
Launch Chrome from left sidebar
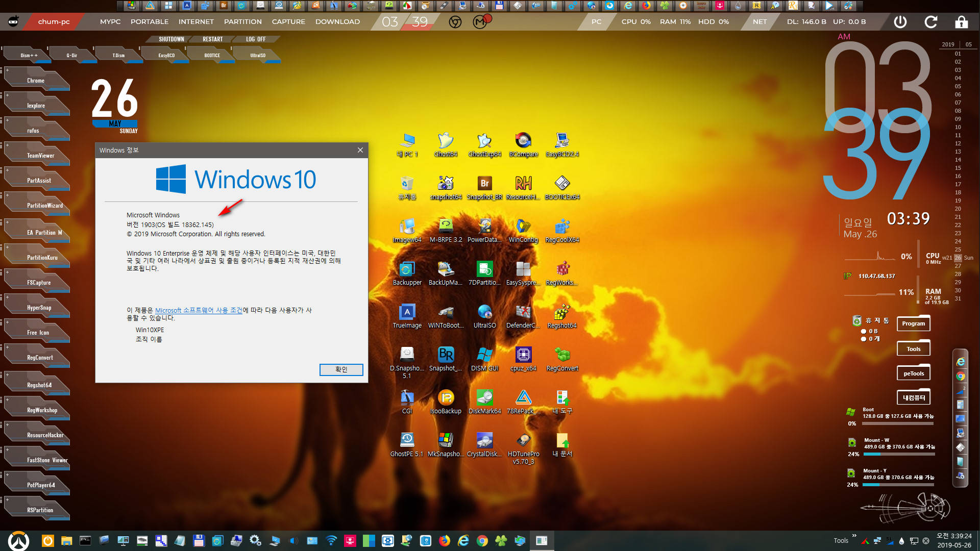pyautogui.click(x=37, y=80)
